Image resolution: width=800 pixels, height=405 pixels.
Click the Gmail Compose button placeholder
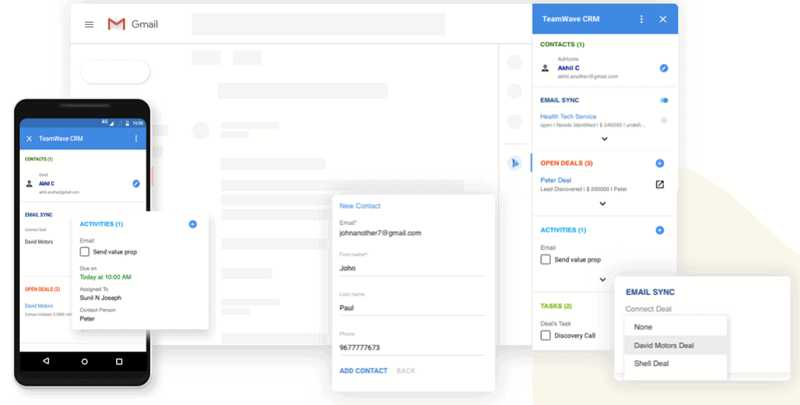115,72
